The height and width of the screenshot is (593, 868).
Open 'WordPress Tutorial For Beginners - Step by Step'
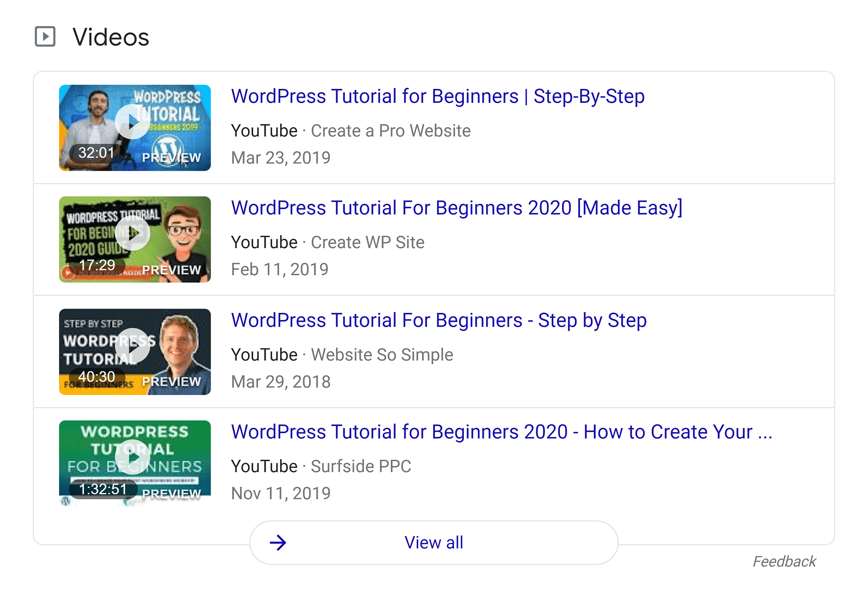point(439,320)
